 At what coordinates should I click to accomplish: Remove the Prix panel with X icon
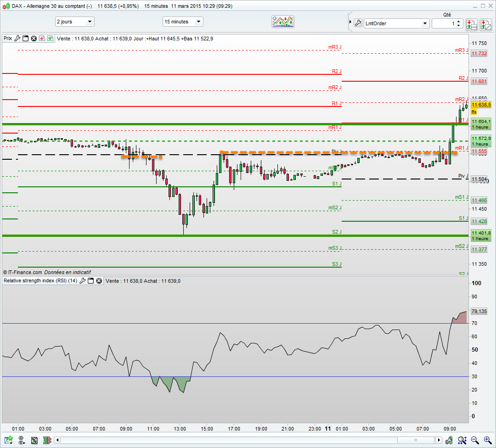[34, 39]
